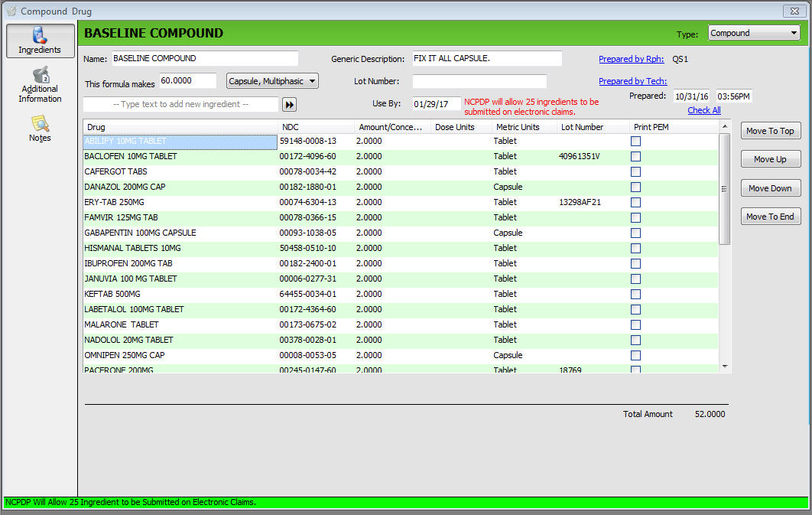Screen dimensions: 812x515
Task: Click the Drug column header
Action: (180, 127)
